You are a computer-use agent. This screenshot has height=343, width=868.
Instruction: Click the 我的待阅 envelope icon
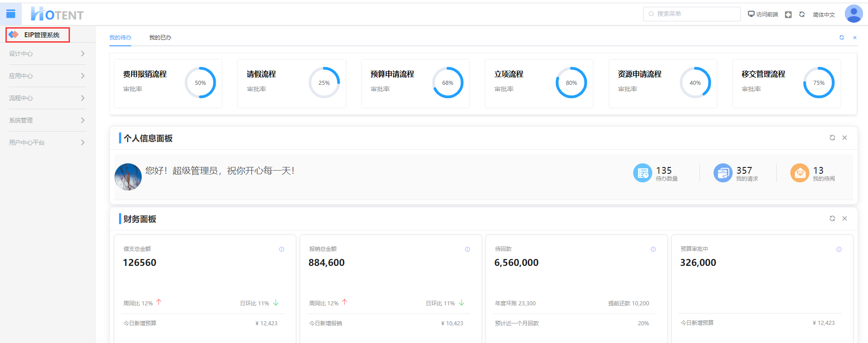pyautogui.click(x=799, y=173)
